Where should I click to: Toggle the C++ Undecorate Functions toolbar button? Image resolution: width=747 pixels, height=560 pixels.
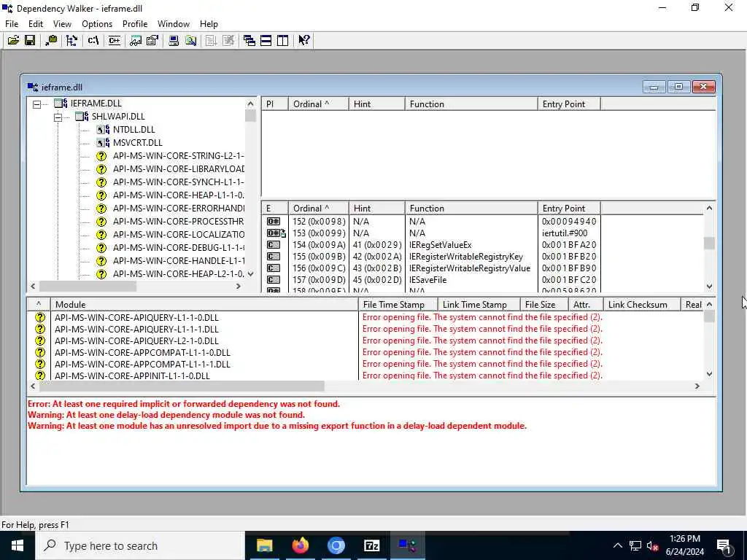click(115, 41)
